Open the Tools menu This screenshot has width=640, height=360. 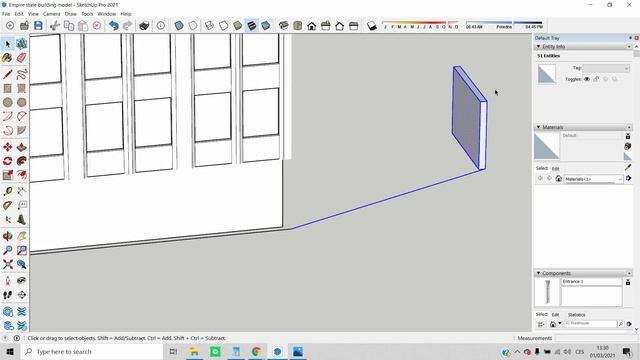click(x=87, y=14)
